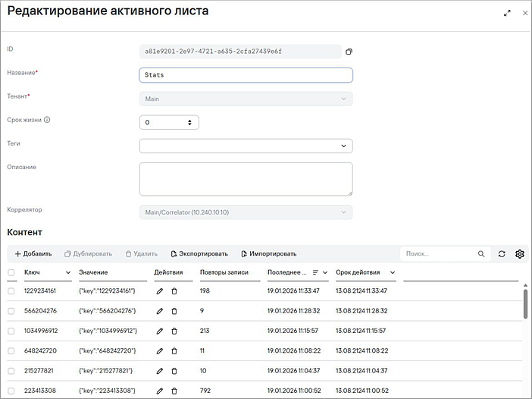532x399 pixels.
Task: Click Экспортировать to export content
Action: 199,254
